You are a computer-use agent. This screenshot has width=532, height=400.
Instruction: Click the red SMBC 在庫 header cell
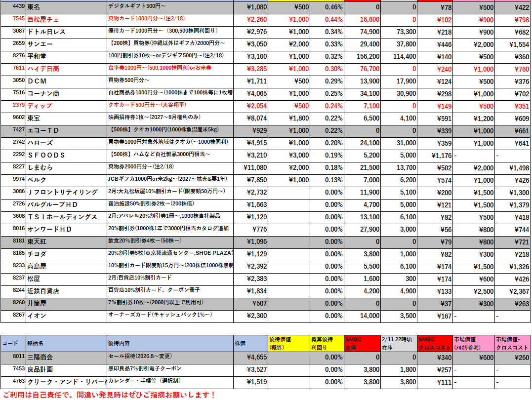point(362,343)
